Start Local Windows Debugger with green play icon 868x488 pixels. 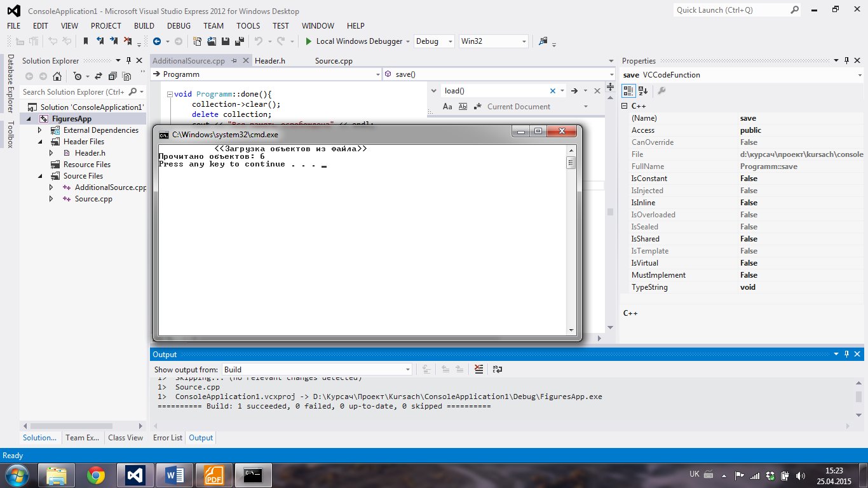click(308, 41)
